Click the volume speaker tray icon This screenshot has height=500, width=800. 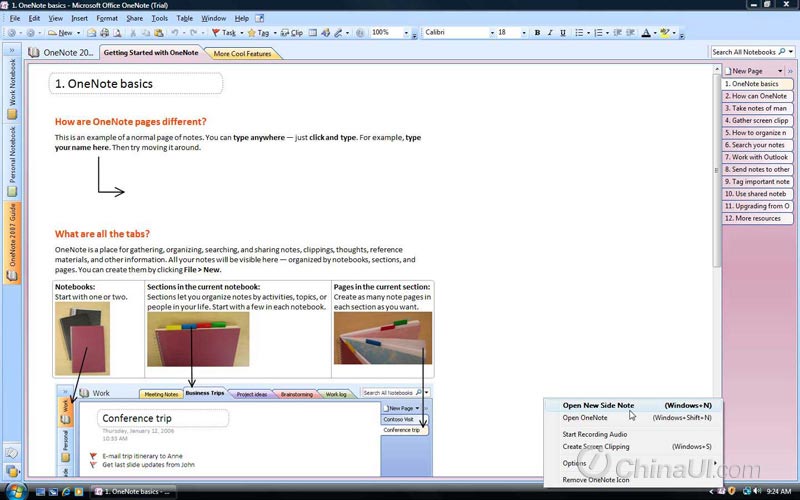tap(758, 491)
